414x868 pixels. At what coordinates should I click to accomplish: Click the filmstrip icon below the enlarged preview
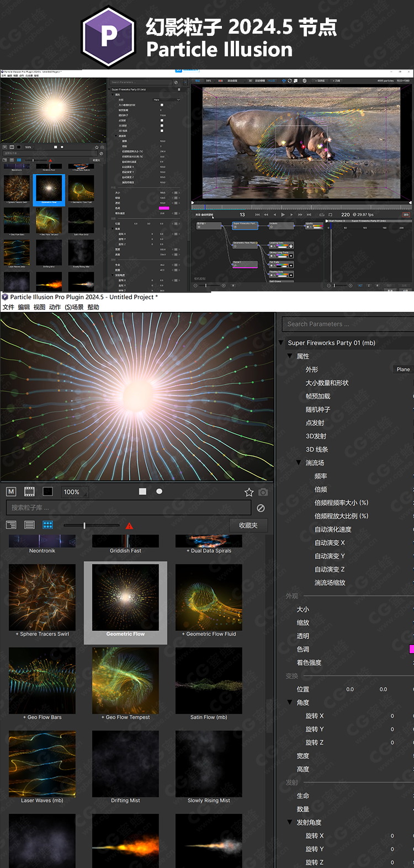tap(29, 492)
